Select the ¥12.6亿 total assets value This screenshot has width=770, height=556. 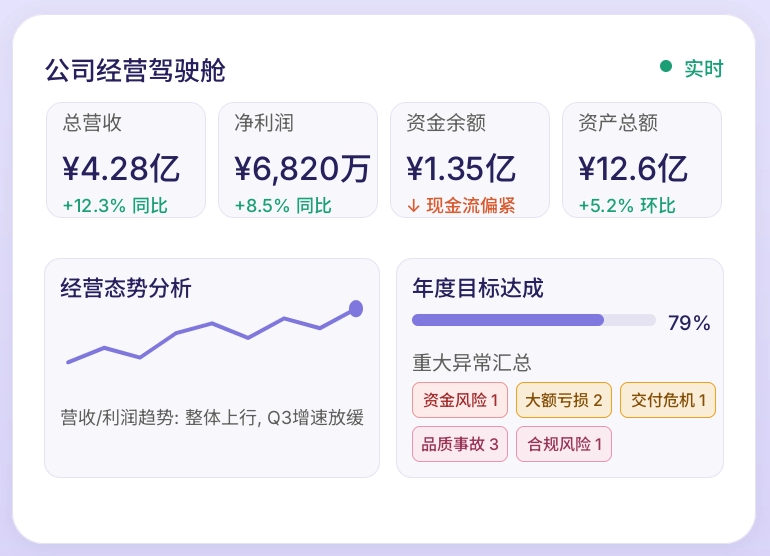tap(633, 168)
